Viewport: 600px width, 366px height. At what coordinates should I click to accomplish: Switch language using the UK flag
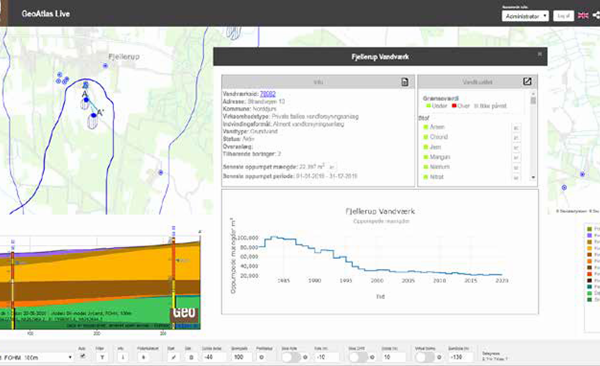point(583,16)
